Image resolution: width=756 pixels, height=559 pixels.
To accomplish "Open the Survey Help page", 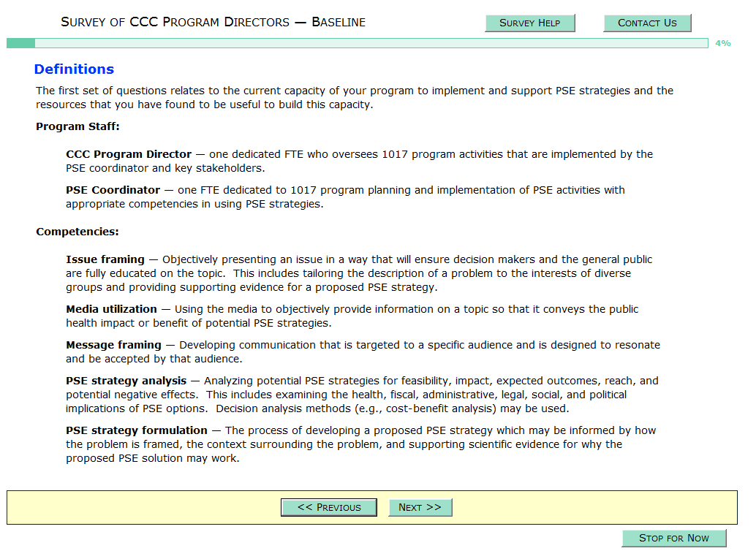I will 530,23.
